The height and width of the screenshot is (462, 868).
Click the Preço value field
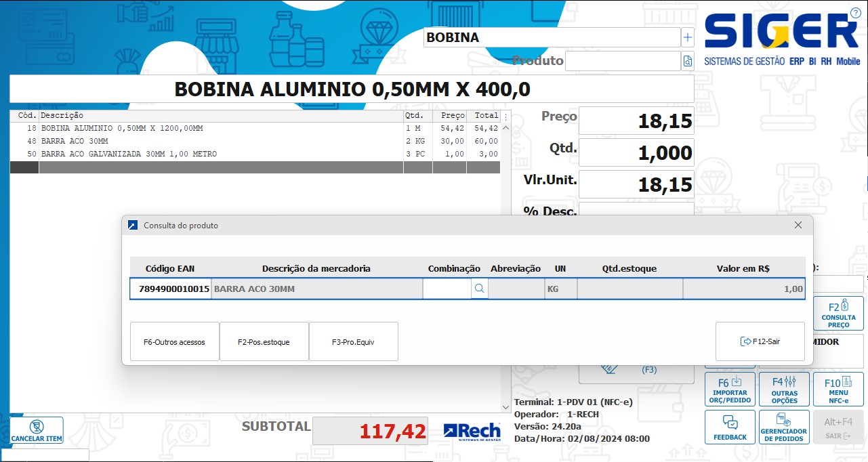[x=636, y=121]
